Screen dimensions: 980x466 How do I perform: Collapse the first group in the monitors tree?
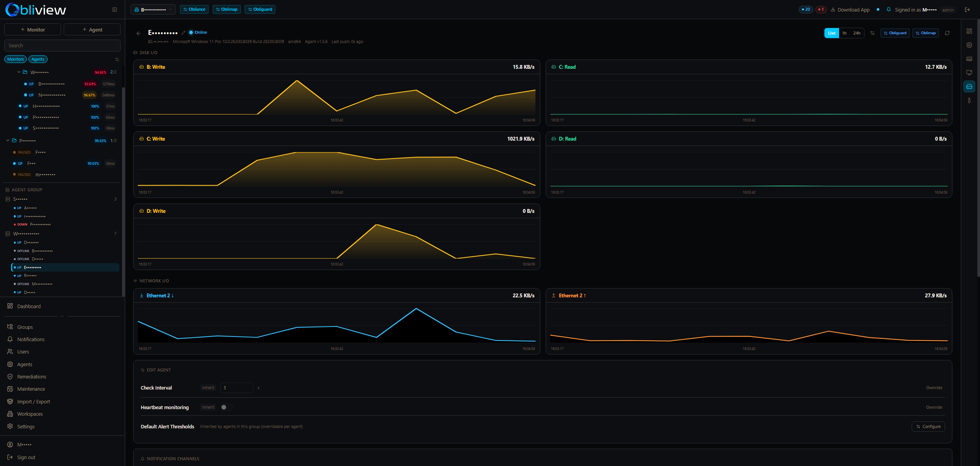click(x=18, y=72)
